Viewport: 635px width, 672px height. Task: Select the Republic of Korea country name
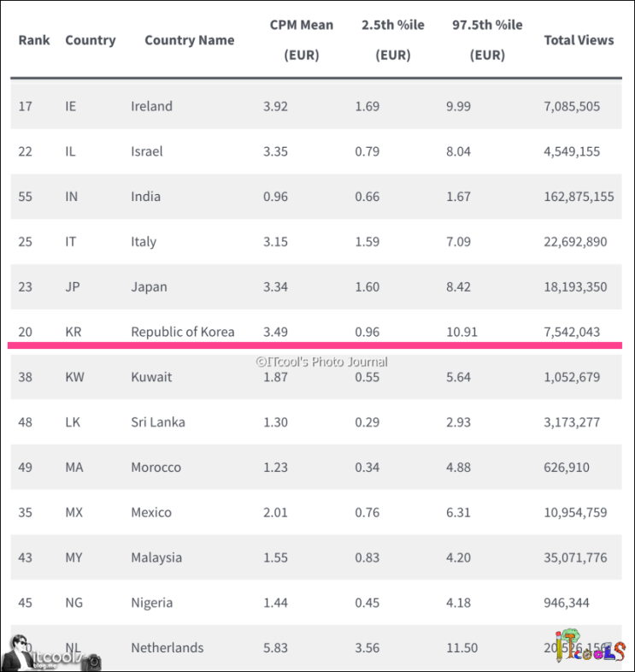click(182, 332)
